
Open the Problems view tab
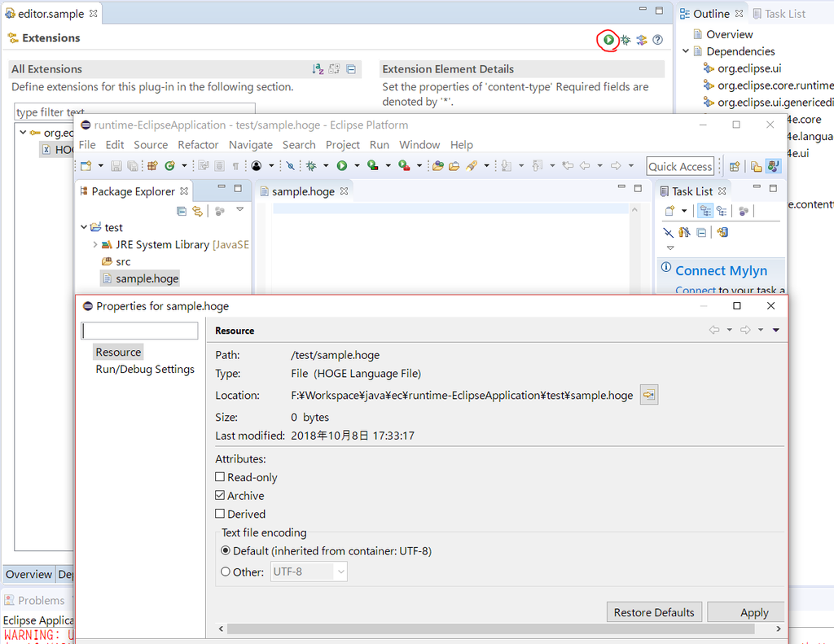coord(35,600)
